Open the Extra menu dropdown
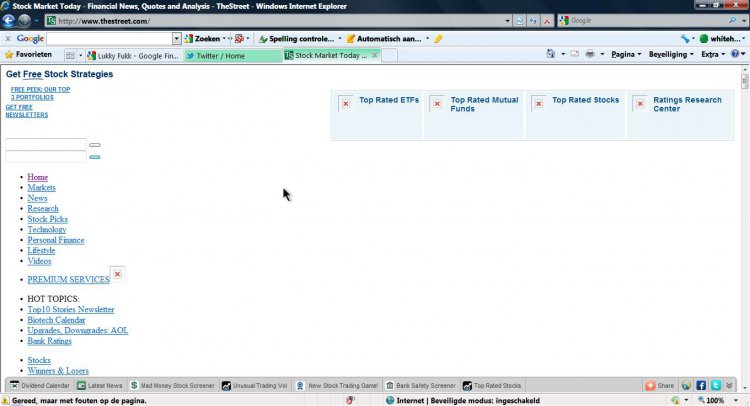The height and width of the screenshot is (406, 750). coord(713,55)
